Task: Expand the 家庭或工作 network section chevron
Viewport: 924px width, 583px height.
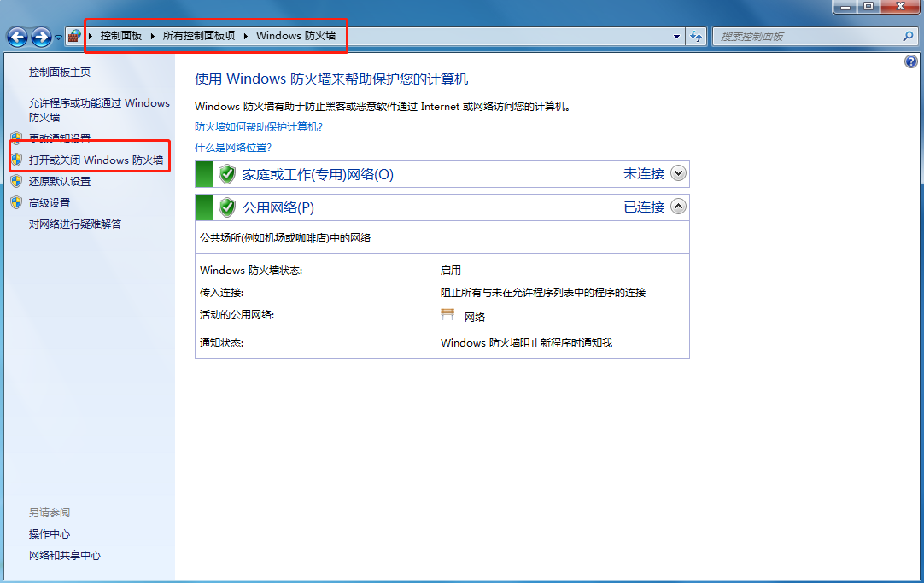Action: (x=678, y=174)
